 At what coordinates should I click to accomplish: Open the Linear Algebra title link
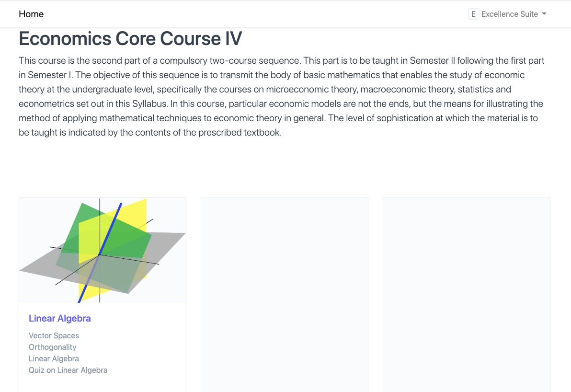[x=59, y=318]
